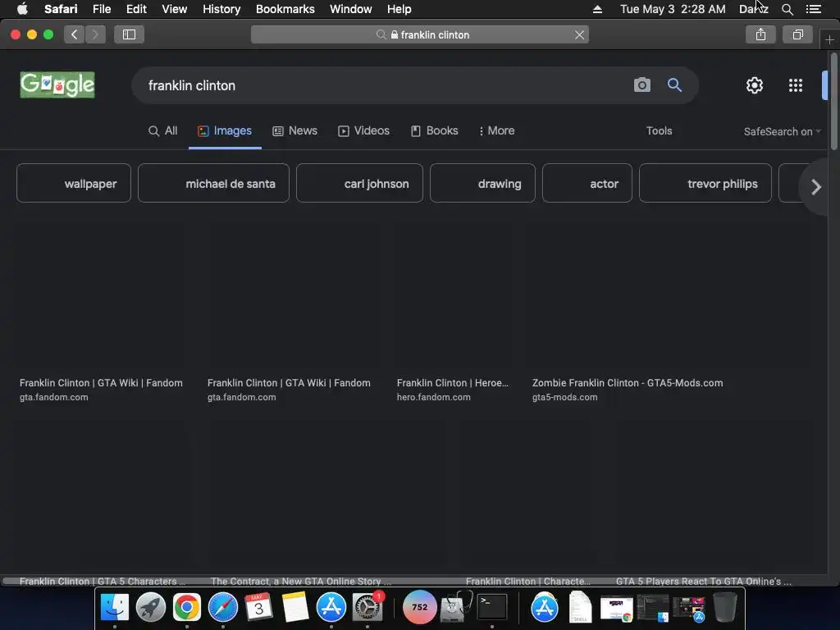Filter by the wallpaper chip
The image size is (840, 630).
74,183
